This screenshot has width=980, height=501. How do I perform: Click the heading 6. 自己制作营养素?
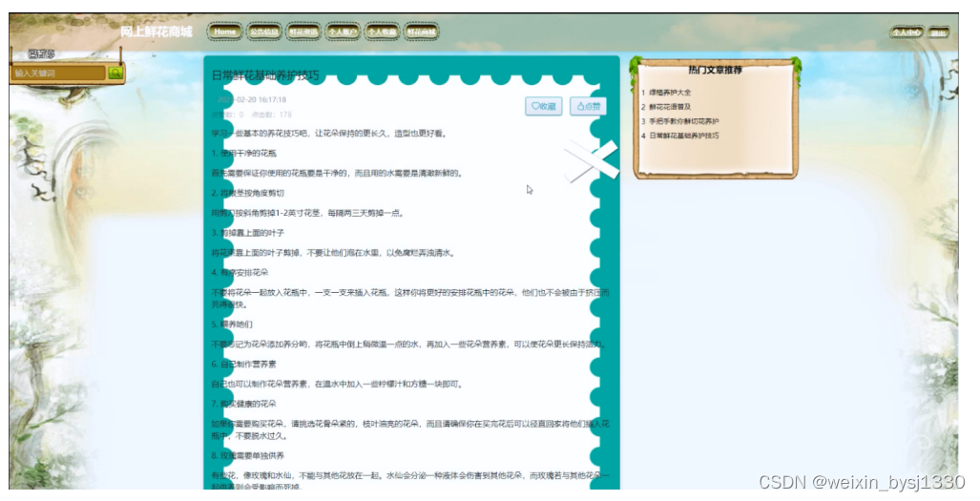click(243, 365)
